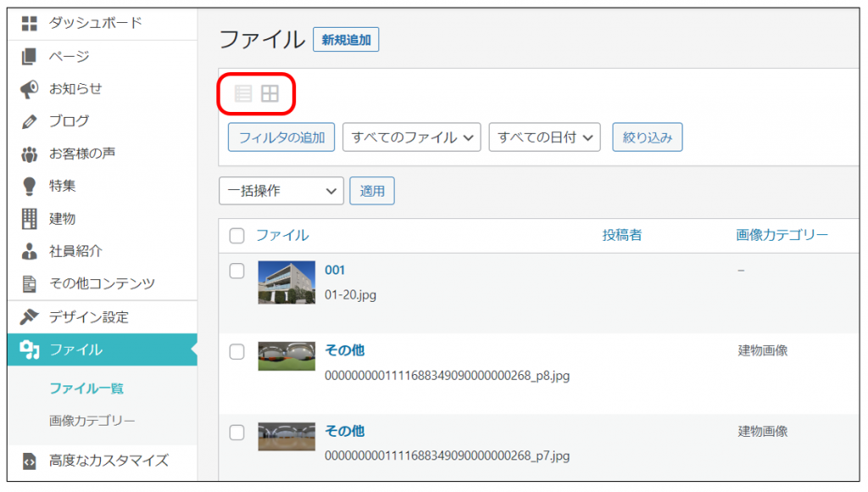Go to デザイン設定 in sidebar
This screenshot has height=492, width=868.
(x=89, y=317)
